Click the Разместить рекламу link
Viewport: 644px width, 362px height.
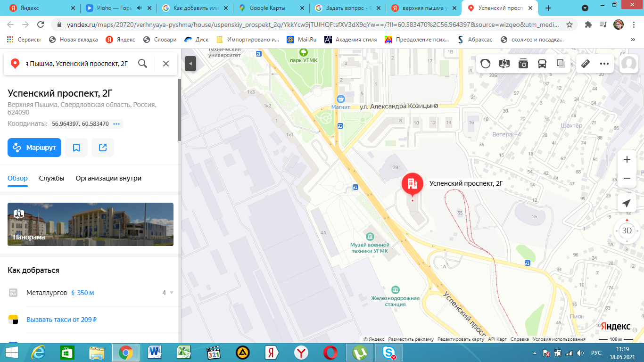[411, 339]
